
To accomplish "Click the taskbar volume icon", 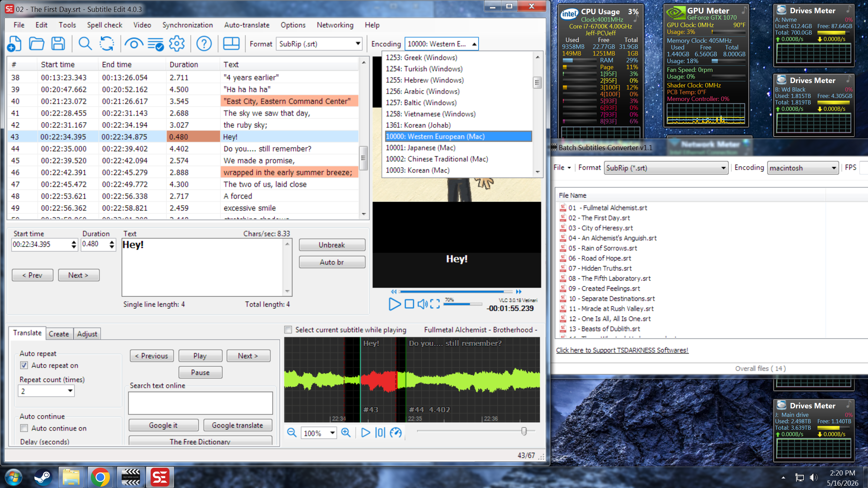I will click(813, 478).
